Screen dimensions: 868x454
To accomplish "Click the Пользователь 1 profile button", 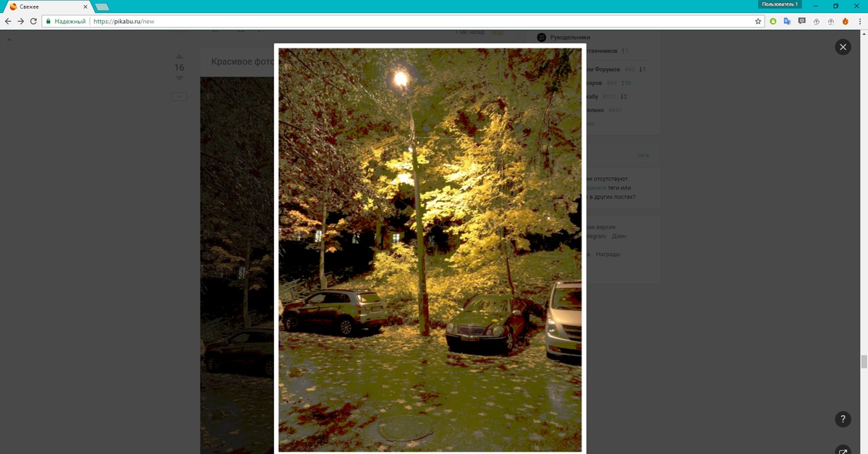I will [x=780, y=4].
